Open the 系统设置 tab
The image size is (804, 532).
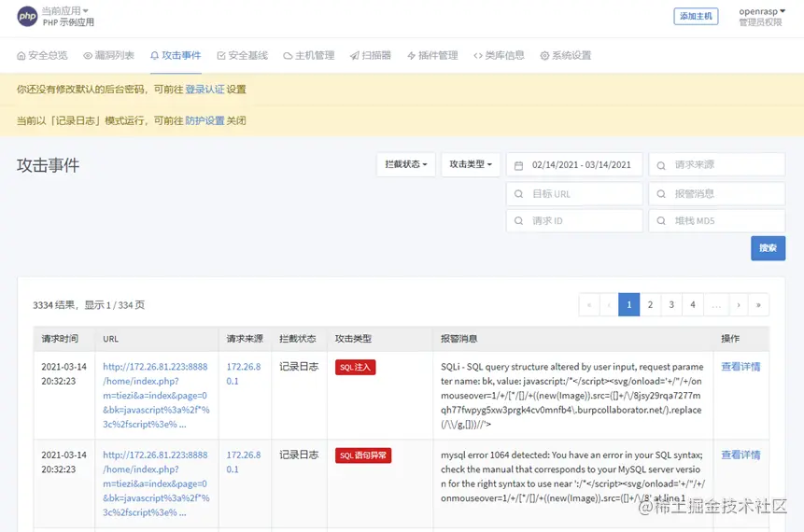[x=566, y=55]
